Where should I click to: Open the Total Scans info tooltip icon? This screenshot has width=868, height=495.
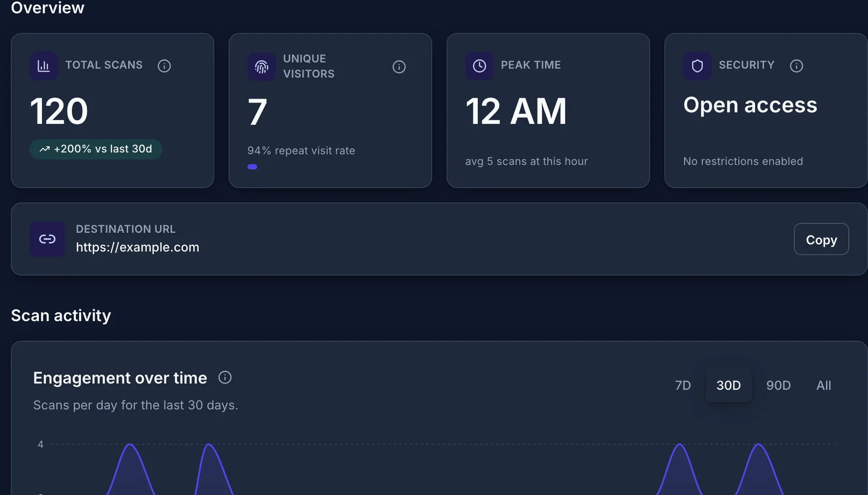coord(164,66)
